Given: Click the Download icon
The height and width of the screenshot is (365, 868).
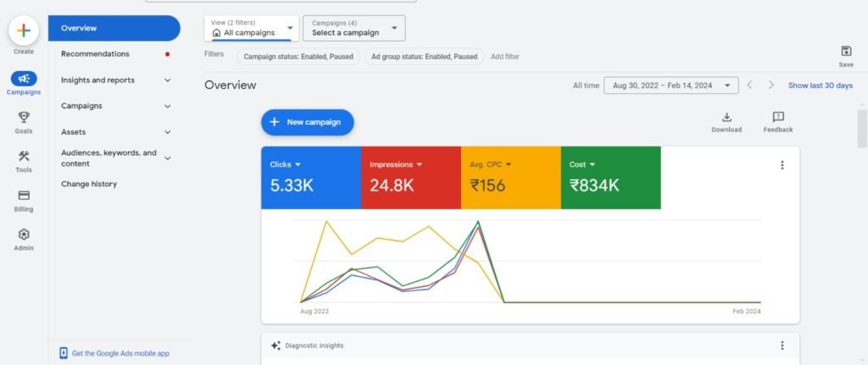Looking at the screenshot, I should [x=726, y=118].
